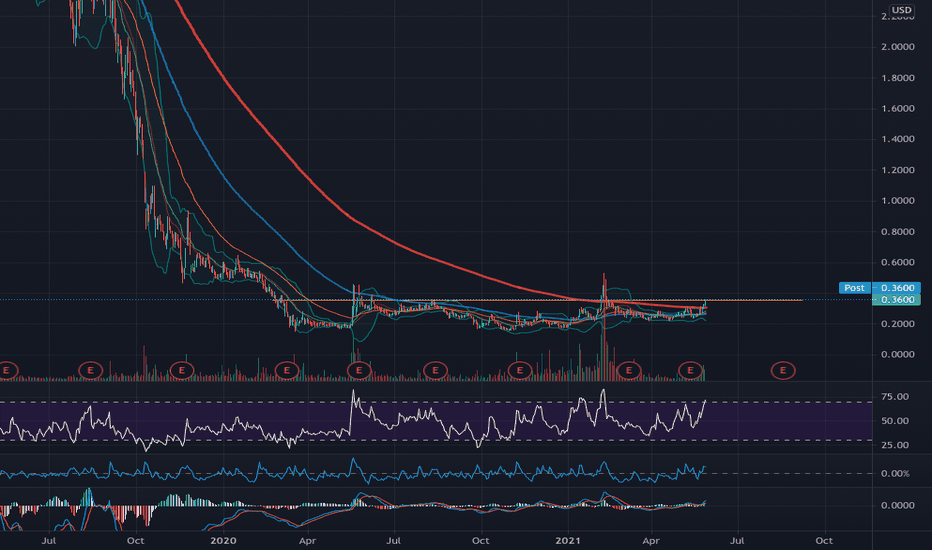Viewport: 932px width, 550px height.
Task: Open the earnings marker for November 2019
Action: (x=182, y=370)
